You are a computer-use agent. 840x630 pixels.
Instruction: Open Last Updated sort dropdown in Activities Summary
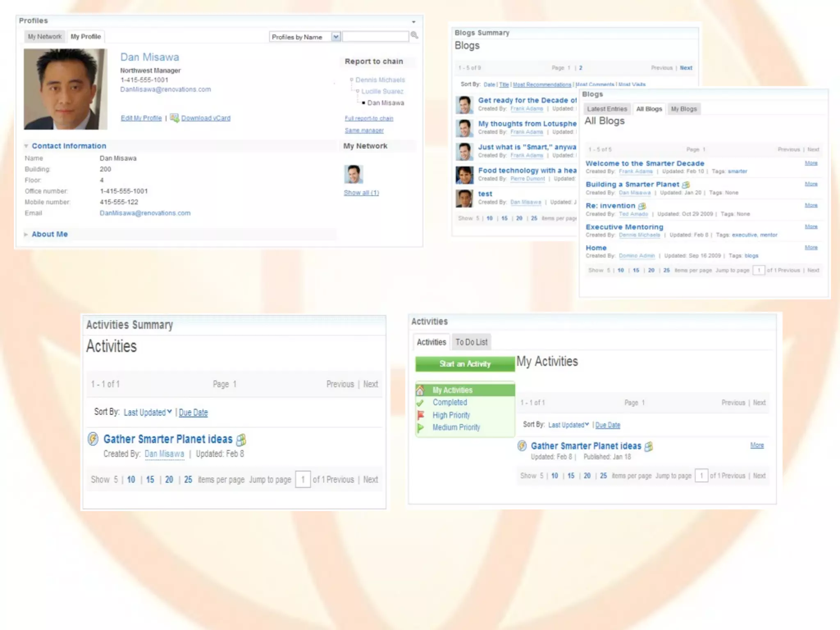(148, 412)
